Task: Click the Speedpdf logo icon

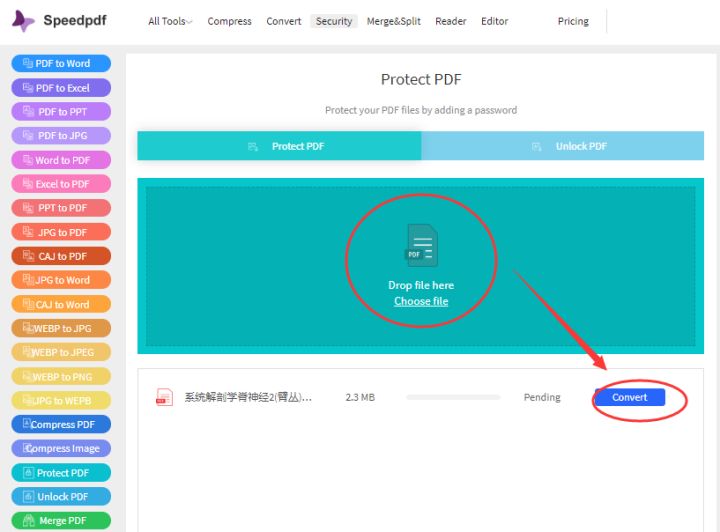Action: tap(23, 21)
